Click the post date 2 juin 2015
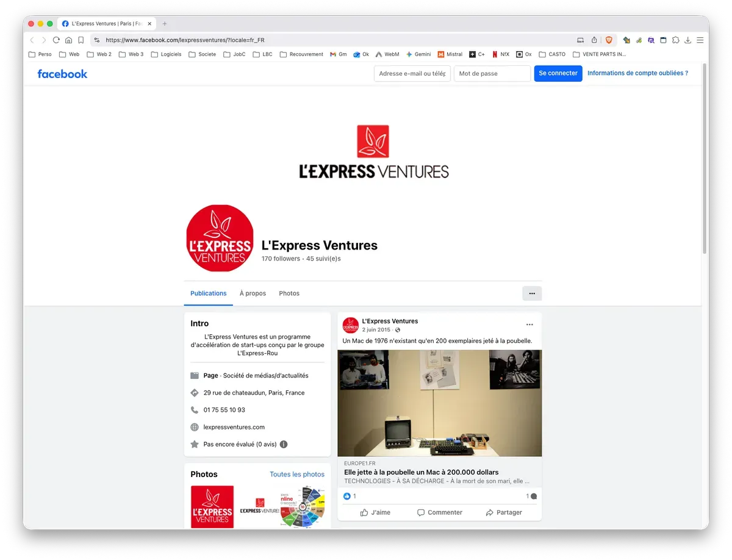The width and height of the screenshot is (732, 560). point(376,330)
